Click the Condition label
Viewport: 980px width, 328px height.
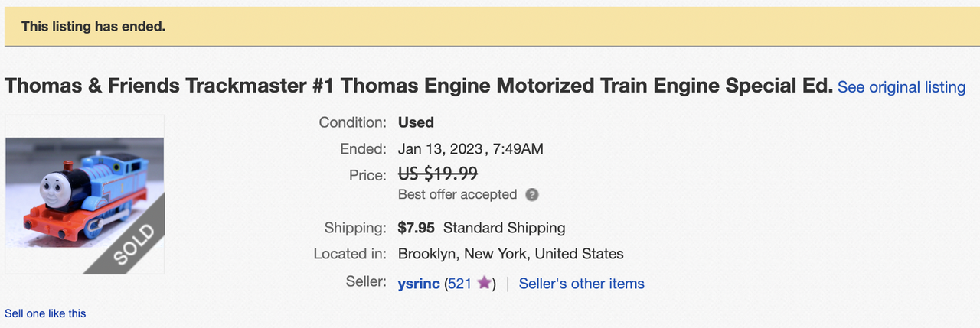tap(352, 122)
